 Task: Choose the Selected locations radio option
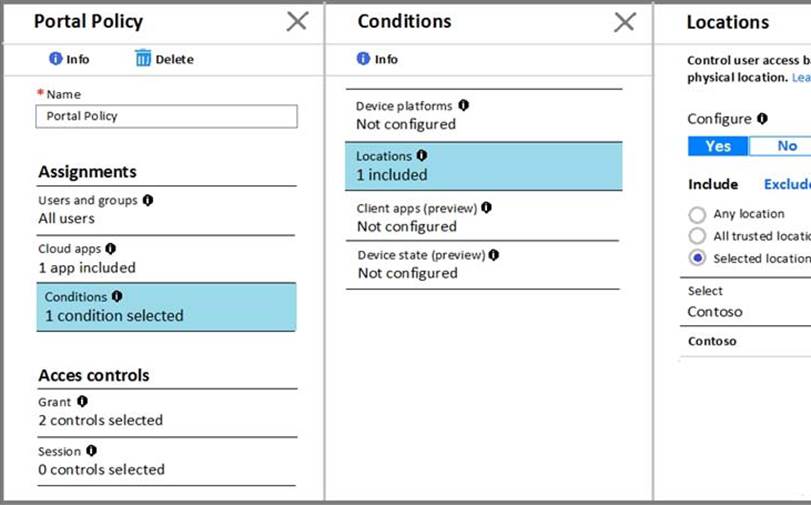(696, 258)
